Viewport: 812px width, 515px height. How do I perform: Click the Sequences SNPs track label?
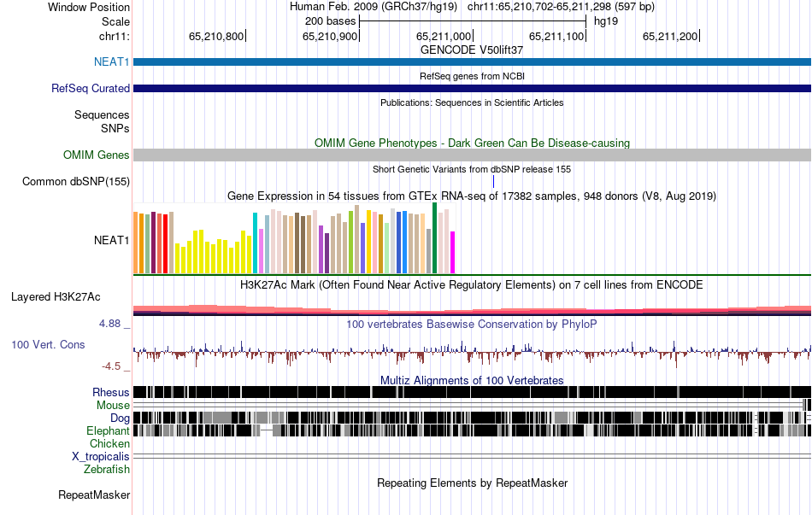click(x=102, y=121)
